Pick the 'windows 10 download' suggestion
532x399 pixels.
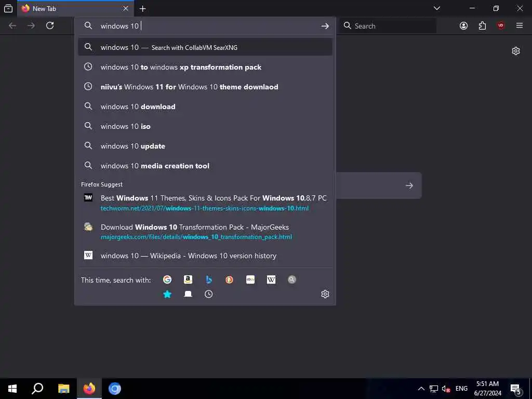[205, 106]
